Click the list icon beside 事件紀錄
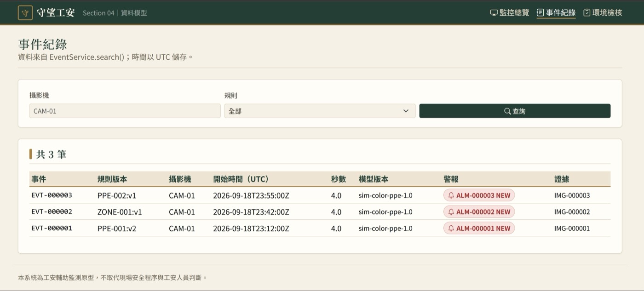644x291 pixels. 540,13
